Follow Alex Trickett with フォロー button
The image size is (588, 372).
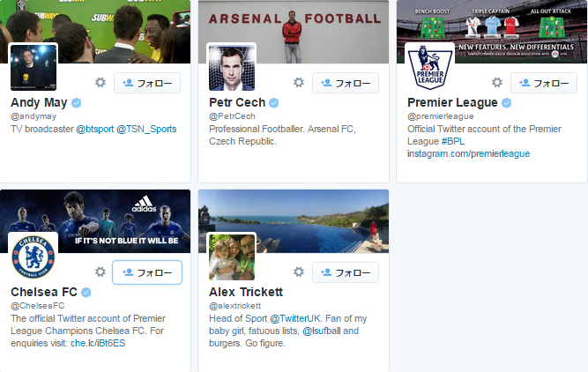point(346,272)
